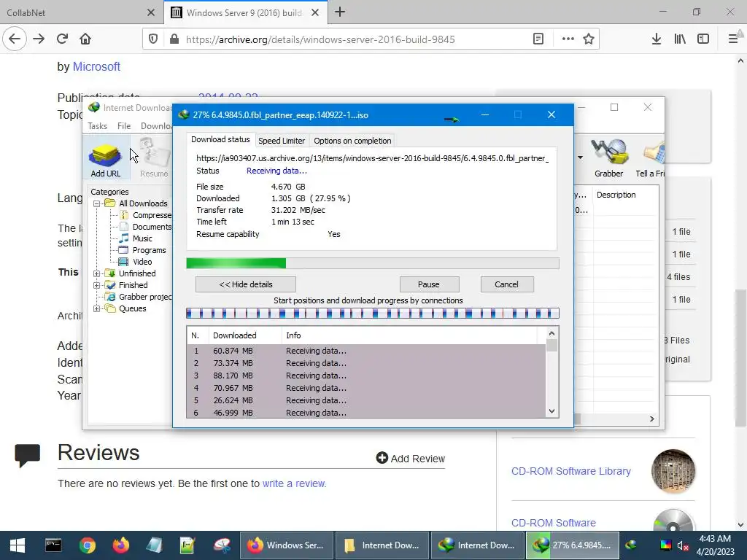
Task: Close the Windows Server 9 browser tab
Action: [315, 13]
